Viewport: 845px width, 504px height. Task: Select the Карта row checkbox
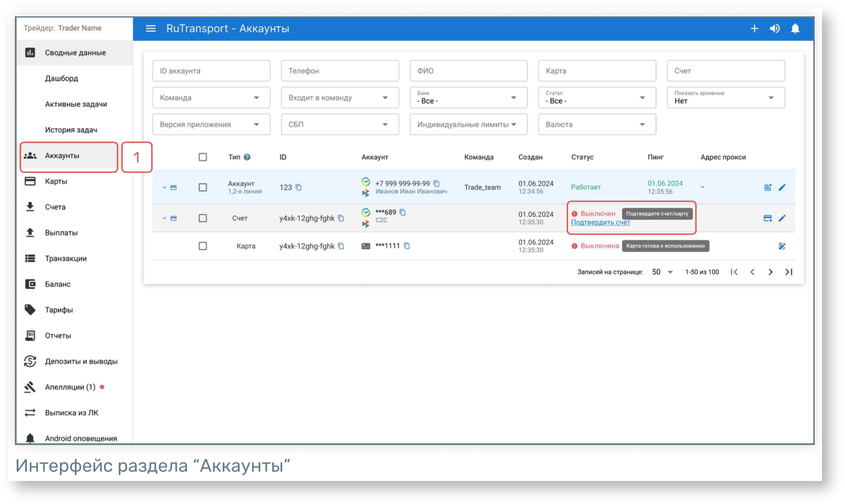tap(203, 246)
